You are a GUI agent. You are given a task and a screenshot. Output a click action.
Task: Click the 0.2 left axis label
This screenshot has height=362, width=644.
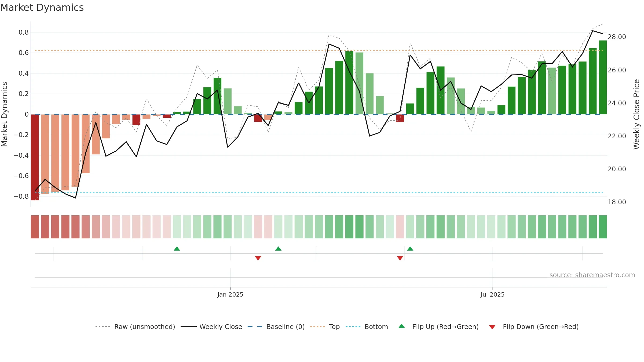pos(24,94)
